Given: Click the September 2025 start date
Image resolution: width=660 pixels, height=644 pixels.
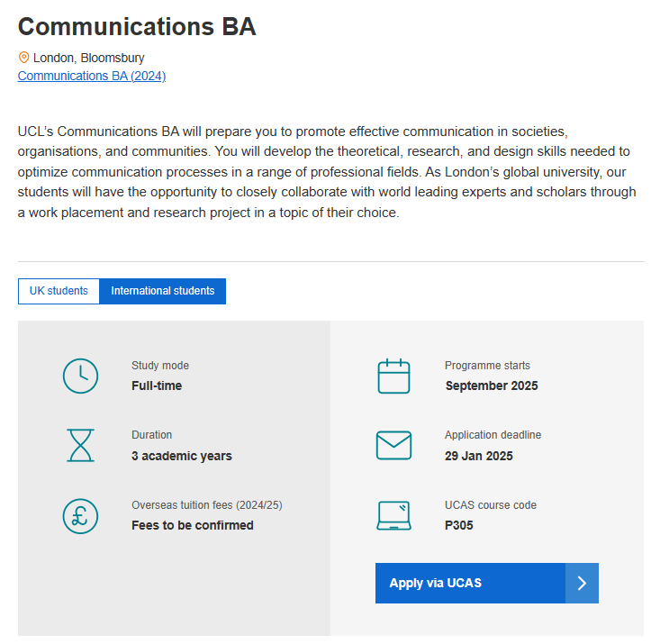Looking at the screenshot, I should (492, 385).
